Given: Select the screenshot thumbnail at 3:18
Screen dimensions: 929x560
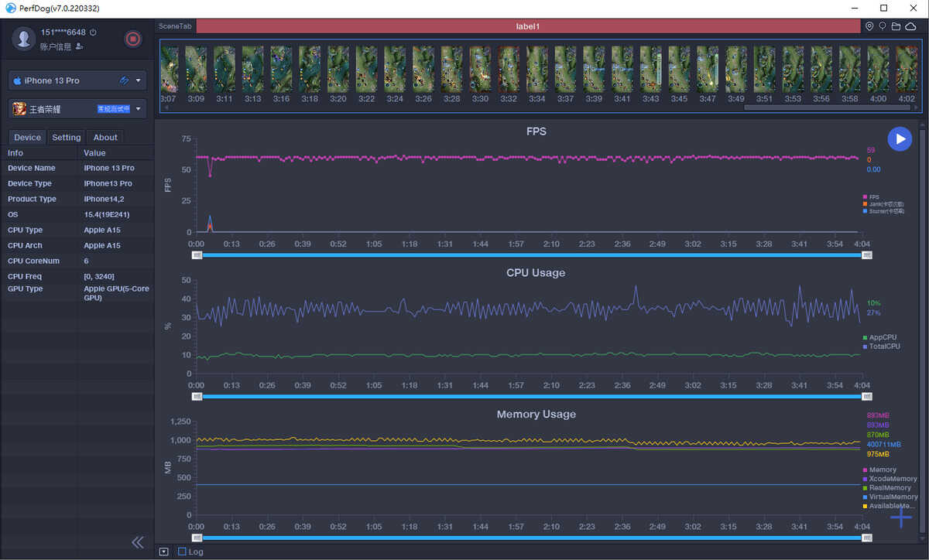Looking at the screenshot, I should 310,70.
